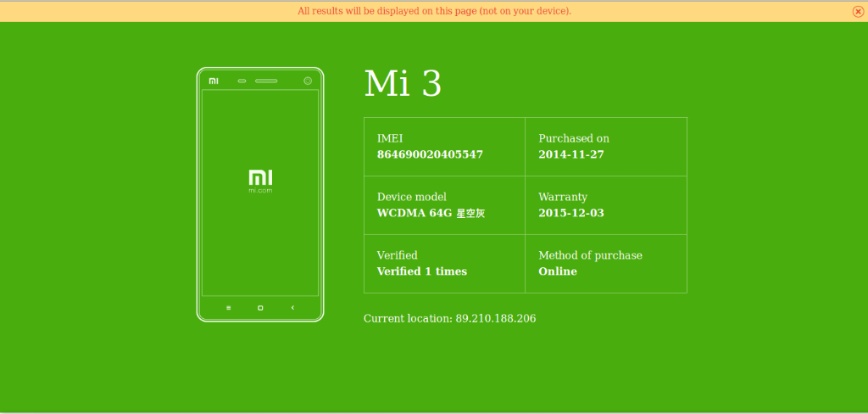Click the MI logo on phone screen
The image size is (868, 414).
tap(260, 178)
